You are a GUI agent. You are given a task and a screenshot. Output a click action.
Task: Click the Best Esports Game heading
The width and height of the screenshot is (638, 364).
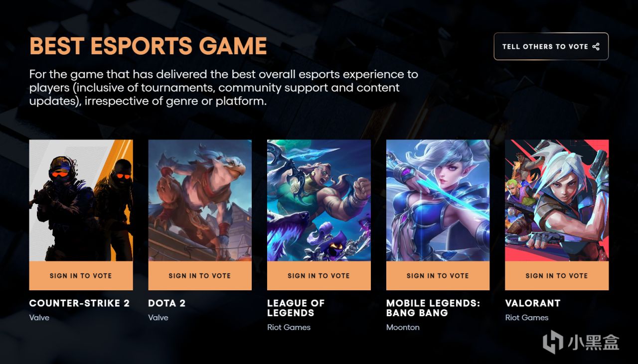click(x=148, y=46)
